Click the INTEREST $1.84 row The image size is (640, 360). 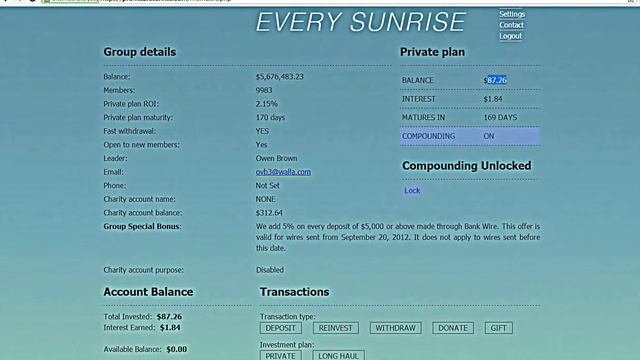tap(470, 99)
